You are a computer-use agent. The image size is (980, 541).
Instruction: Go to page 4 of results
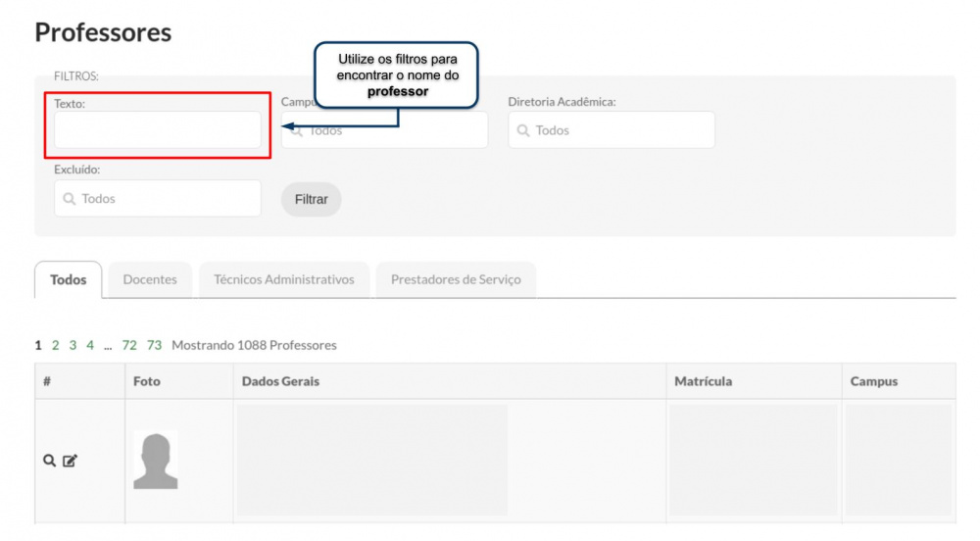point(90,345)
